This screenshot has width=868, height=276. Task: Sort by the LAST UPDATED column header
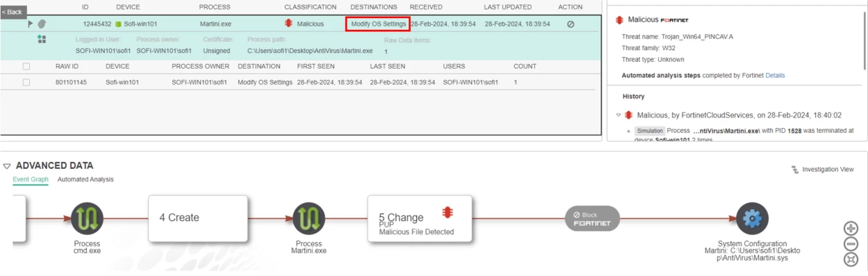[507, 7]
